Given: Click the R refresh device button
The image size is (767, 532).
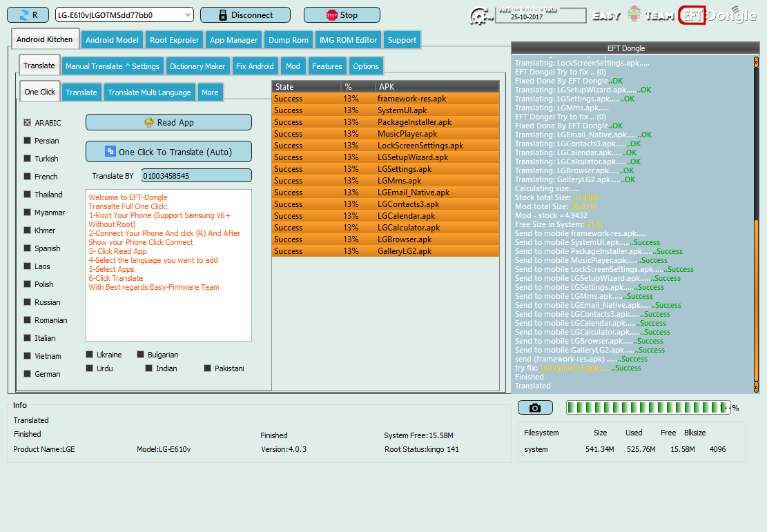Looking at the screenshot, I should pyautogui.click(x=28, y=15).
